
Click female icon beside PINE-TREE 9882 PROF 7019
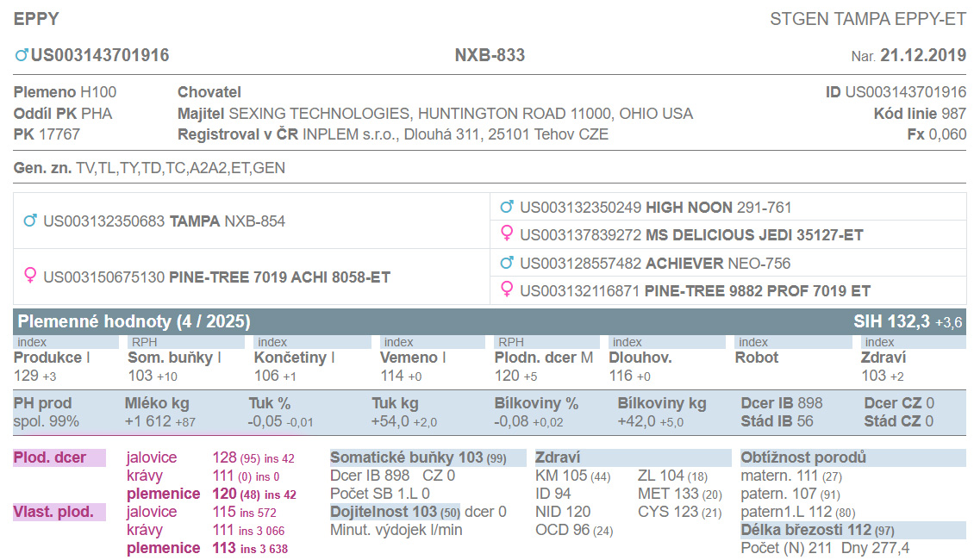(507, 290)
